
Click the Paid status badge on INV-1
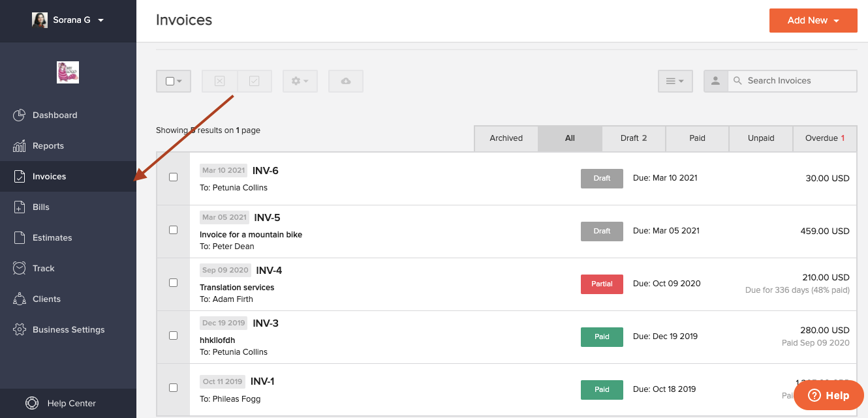coord(602,389)
